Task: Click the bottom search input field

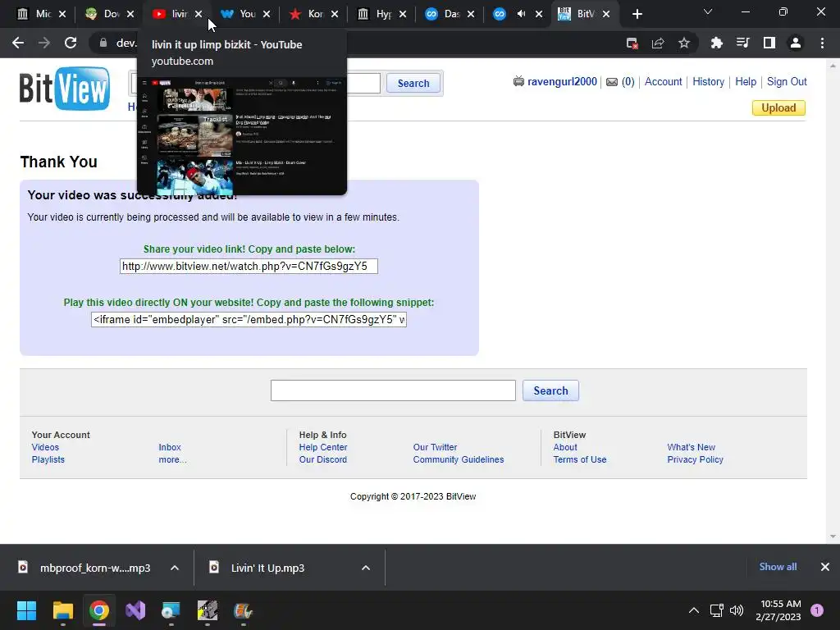Action: coord(393,390)
